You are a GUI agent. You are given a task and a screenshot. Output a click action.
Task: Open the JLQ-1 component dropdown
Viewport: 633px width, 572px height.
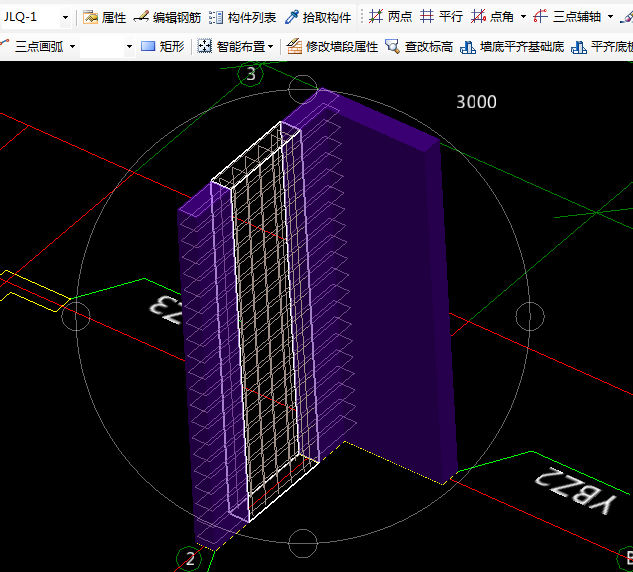pos(65,17)
